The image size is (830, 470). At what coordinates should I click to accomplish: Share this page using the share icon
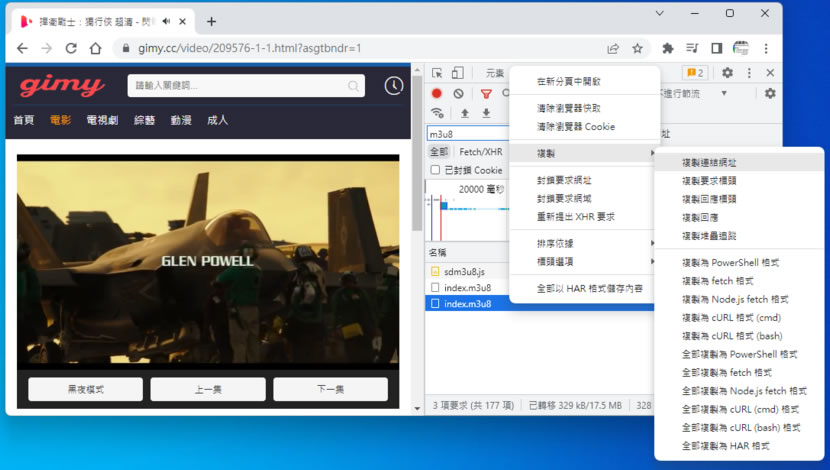pyautogui.click(x=613, y=49)
